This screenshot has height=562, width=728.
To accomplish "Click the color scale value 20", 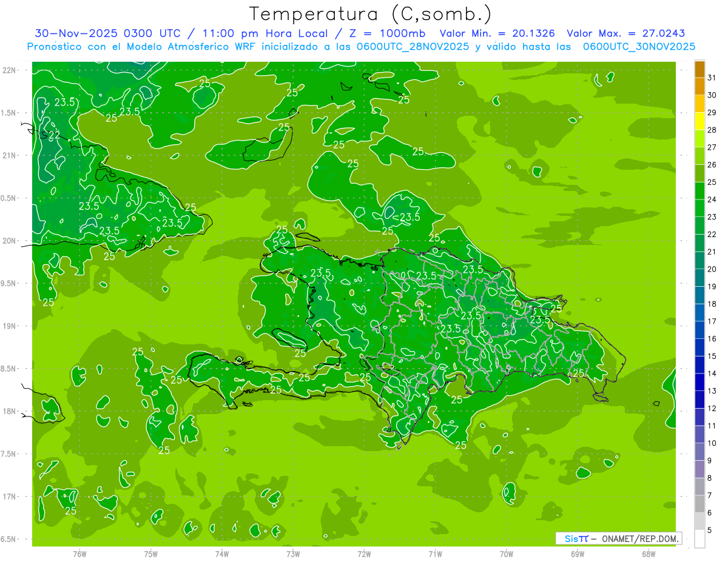I will pyautogui.click(x=712, y=269).
